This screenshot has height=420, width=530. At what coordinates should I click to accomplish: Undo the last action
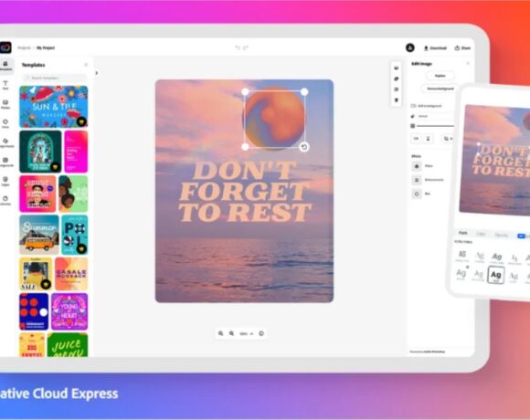coord(238,48)
